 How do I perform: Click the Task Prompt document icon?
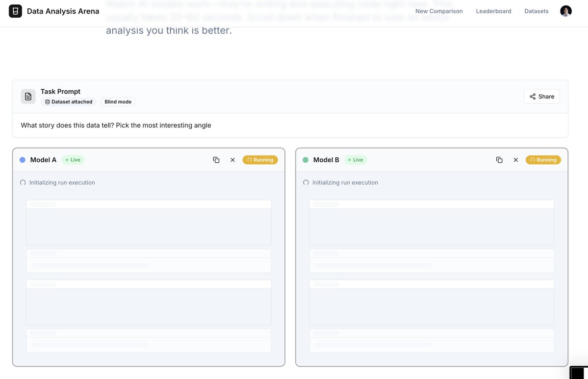[x=28, y=97]
